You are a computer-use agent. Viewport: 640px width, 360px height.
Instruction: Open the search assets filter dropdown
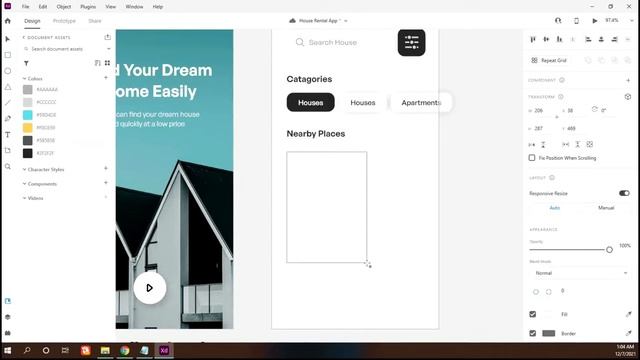[x=109, y=49]
